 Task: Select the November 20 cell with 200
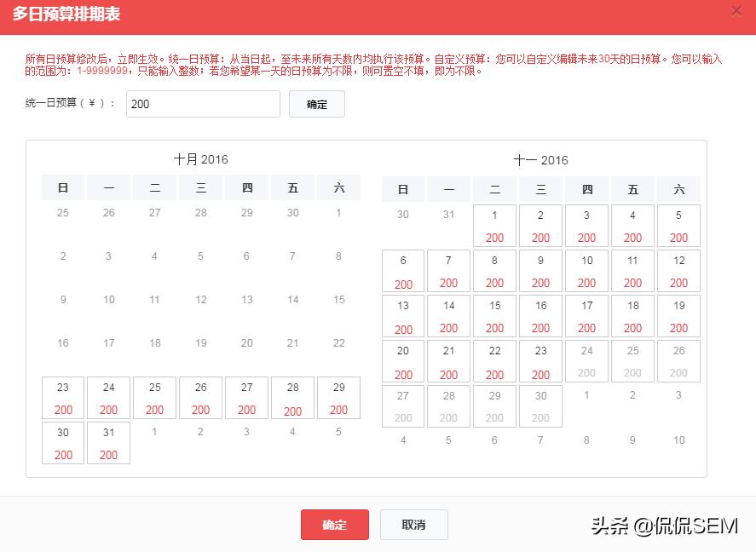coord(402,360)
